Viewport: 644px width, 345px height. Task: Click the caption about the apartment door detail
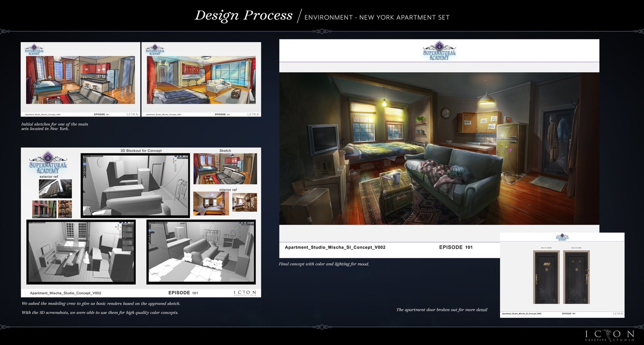(x=442, y=309)
